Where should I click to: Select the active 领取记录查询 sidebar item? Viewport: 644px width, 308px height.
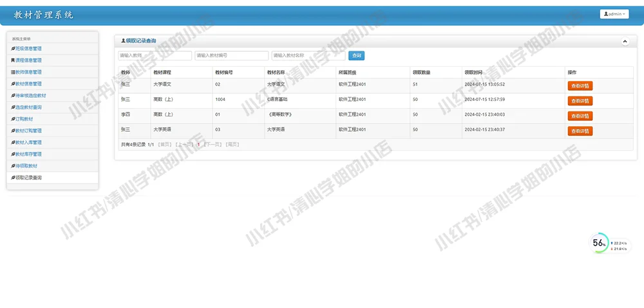click(x=53, y=177)
